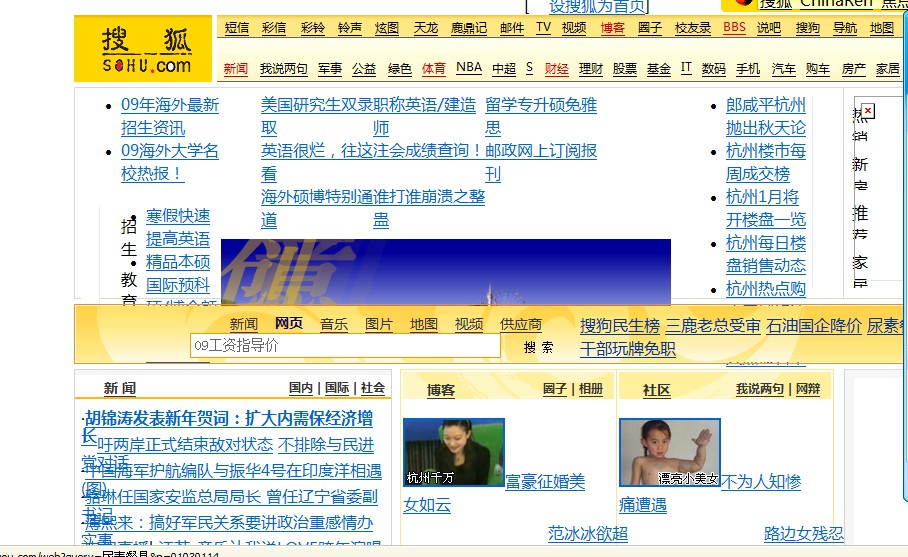Go to the 军事 section
This screenshot has height=557, width=908.
coord(330,69)
